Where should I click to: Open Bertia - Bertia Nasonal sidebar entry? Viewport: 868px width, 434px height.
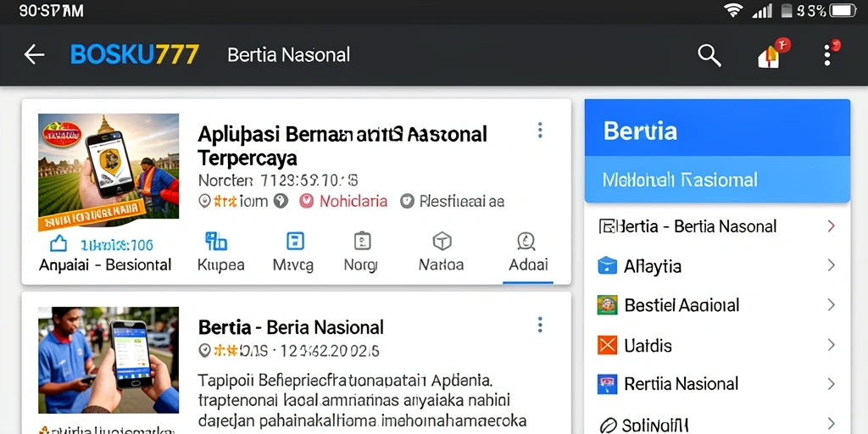pyautogui.click(x=717, y=225)
